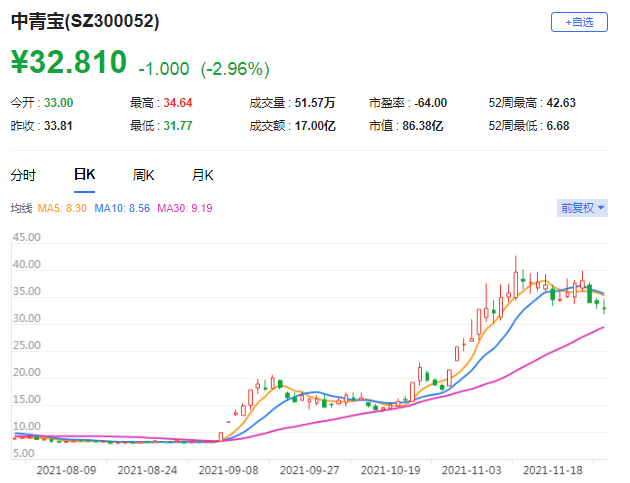The height and width of the screenshot is (483, 630).
Task: Click the 2021-10-19 date axis label
Action: click(391, 470)
